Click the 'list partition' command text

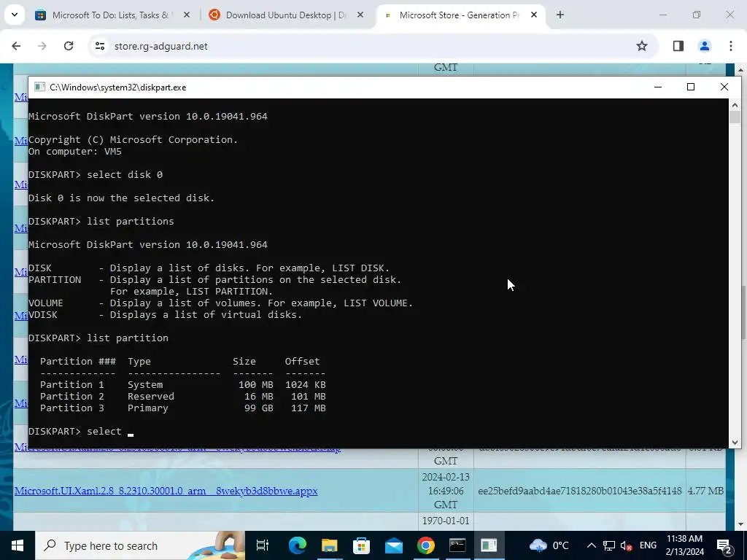[x=128, y=338]
